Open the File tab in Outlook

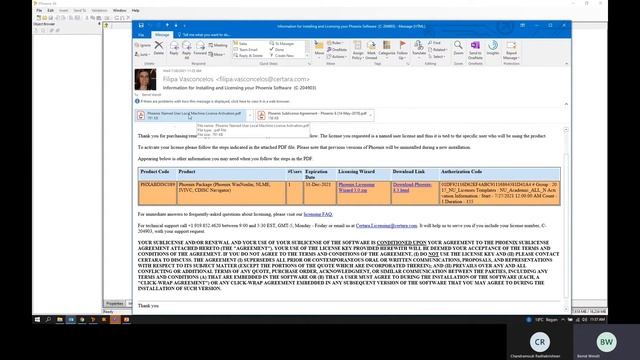pos(141,35)
